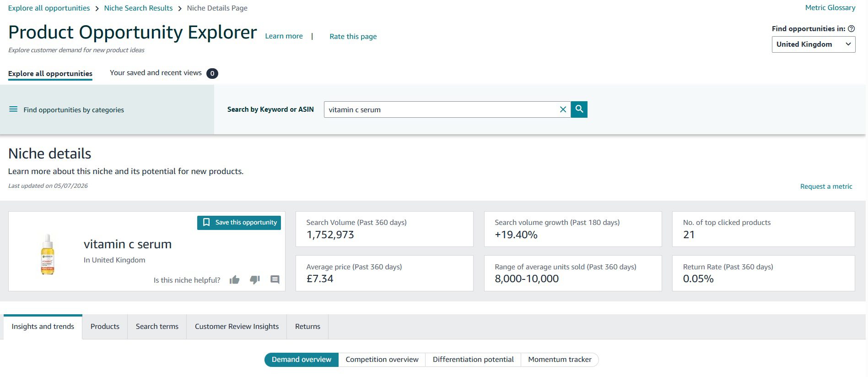Click the thumbs down icon for niche helpfulness

255,280
